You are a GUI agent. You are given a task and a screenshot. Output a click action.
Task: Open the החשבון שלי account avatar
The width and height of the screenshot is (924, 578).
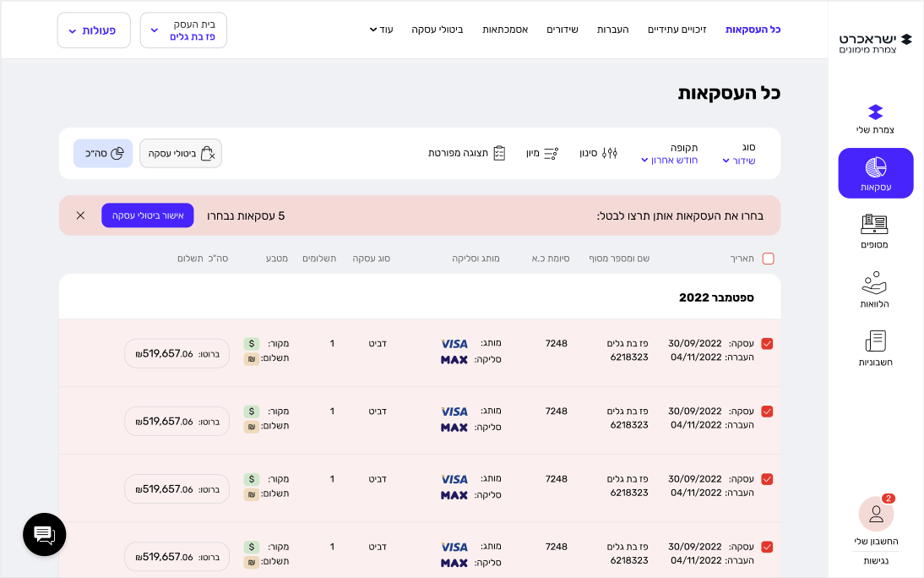tap(876, 514)
